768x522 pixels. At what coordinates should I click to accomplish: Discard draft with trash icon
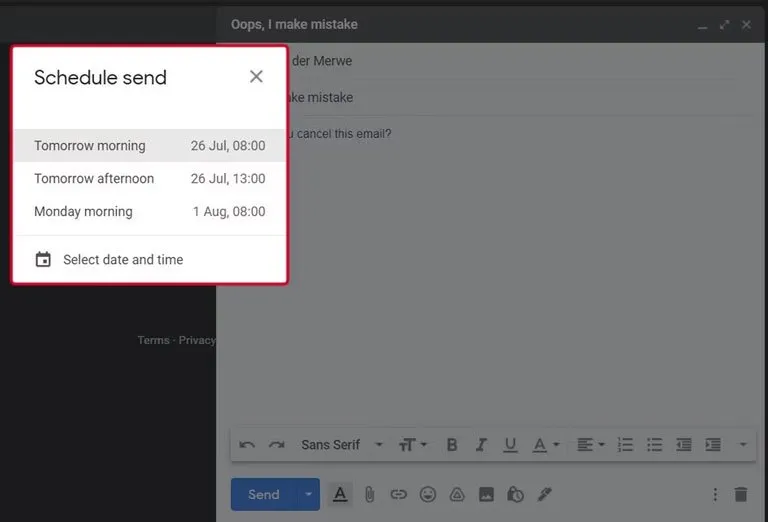[740, 494]
